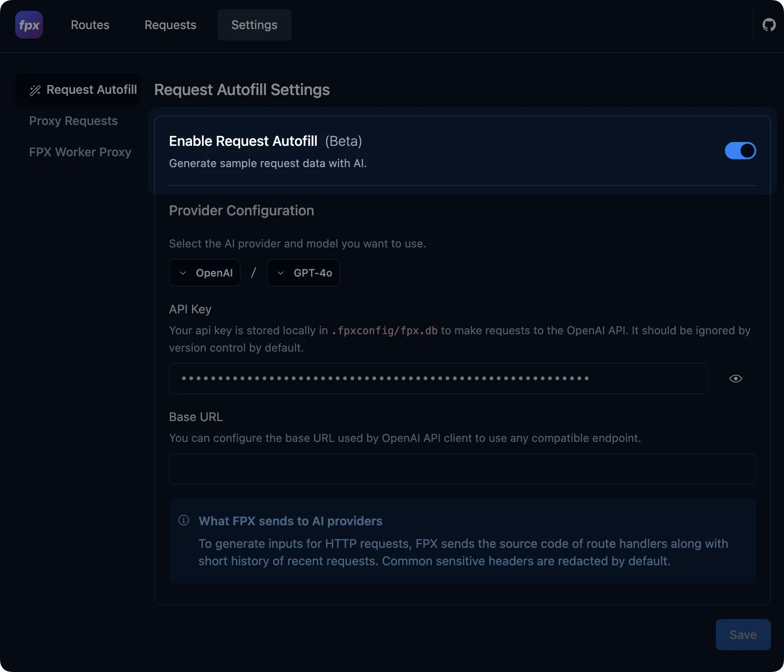The image size is (784, 672).
Task: Click the Save button
Action: point(743,634)
